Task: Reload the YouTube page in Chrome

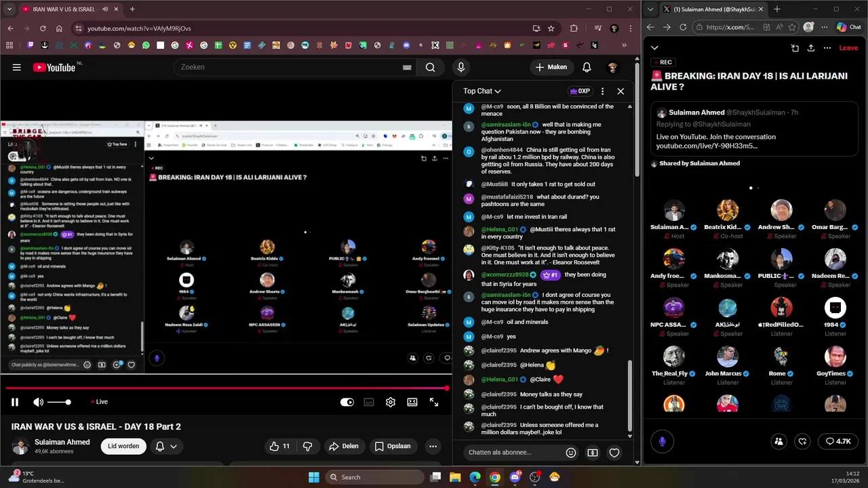Action: coord(43,28)
